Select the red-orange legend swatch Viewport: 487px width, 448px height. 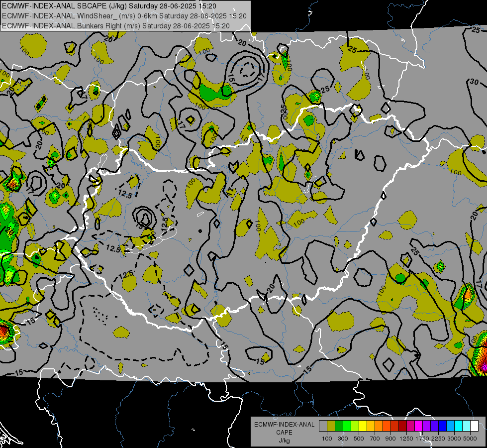click(387, 426)
